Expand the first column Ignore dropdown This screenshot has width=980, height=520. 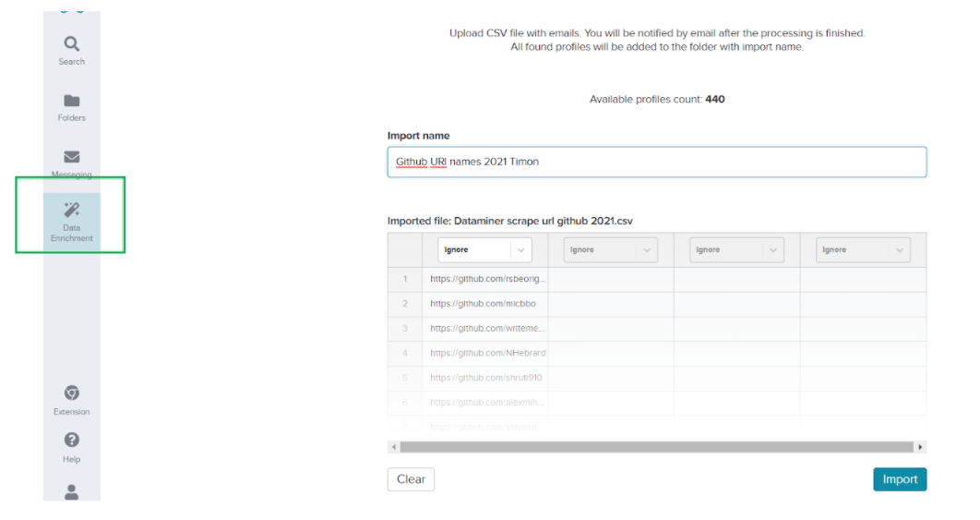tap(484, 249)
